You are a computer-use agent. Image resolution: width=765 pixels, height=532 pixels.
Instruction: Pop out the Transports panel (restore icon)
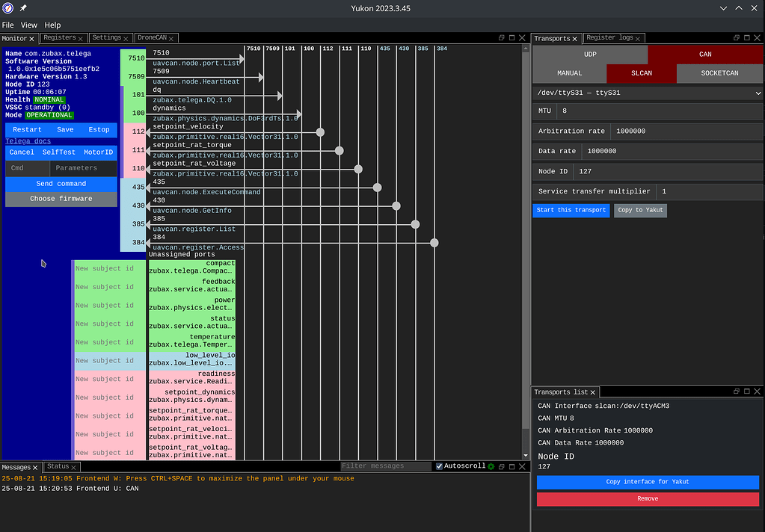point(737,37)
